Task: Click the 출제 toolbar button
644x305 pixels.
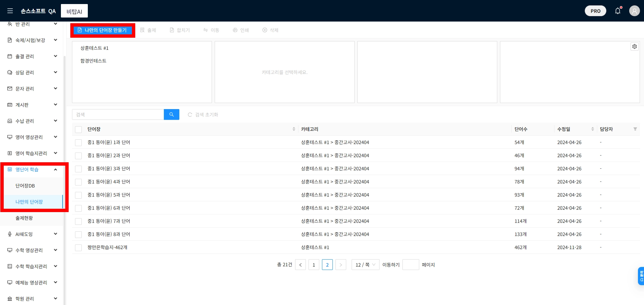Action: click(148, 30)
